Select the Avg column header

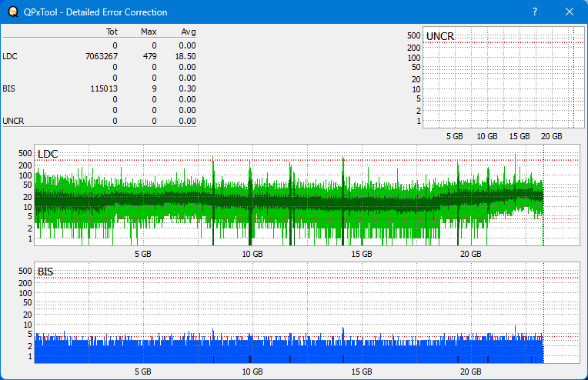pyautogui.click(x=188, y=32)
